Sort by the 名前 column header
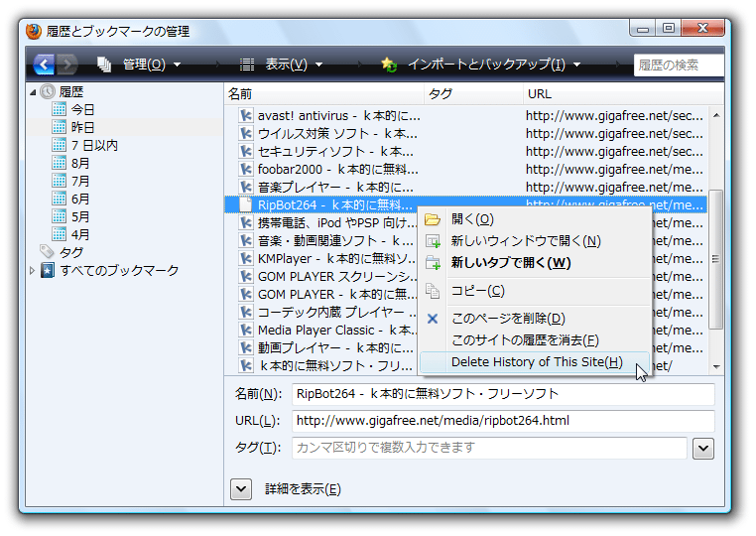Image resolution: width=756 pixels, height=536 pixels. tap(324, 94)
